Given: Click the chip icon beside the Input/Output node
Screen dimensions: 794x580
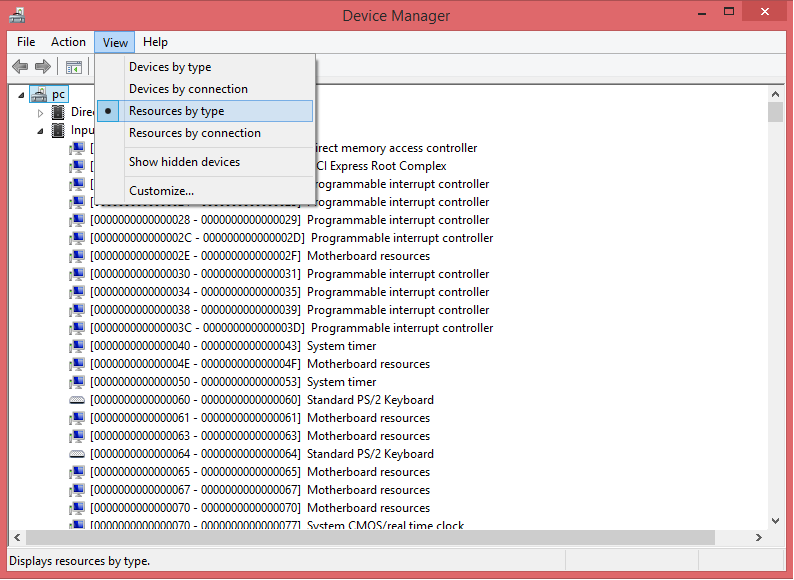Looking at the screenshot, I should (x=58, y=130).
